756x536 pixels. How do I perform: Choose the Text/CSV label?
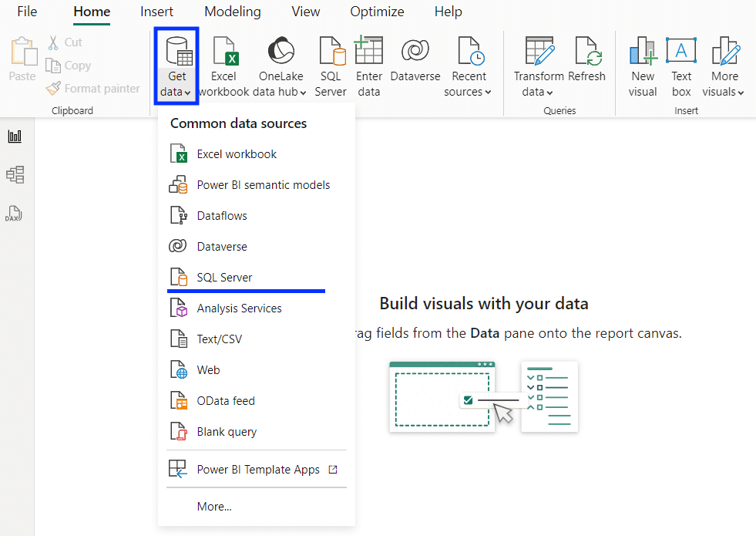[x=220, y=339]
